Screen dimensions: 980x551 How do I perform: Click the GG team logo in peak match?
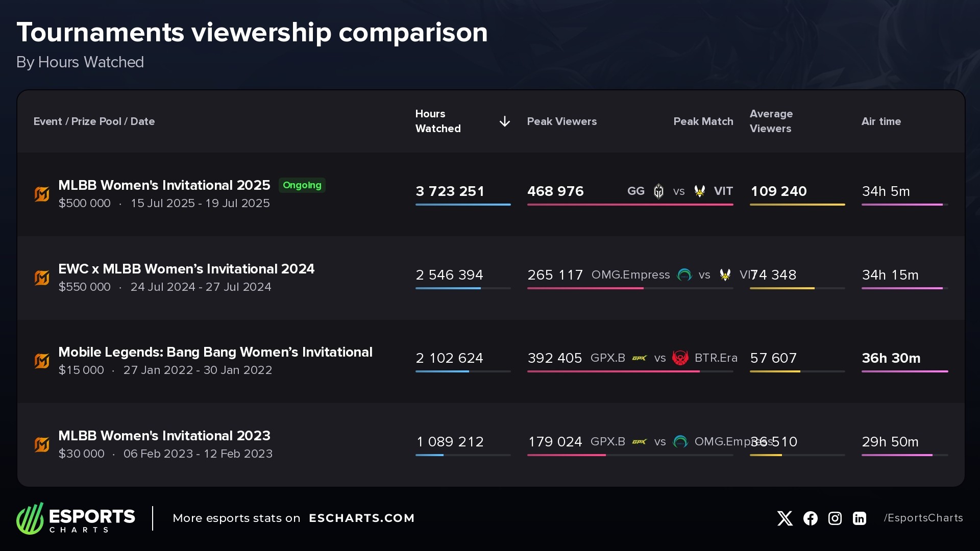coord(658,191)
